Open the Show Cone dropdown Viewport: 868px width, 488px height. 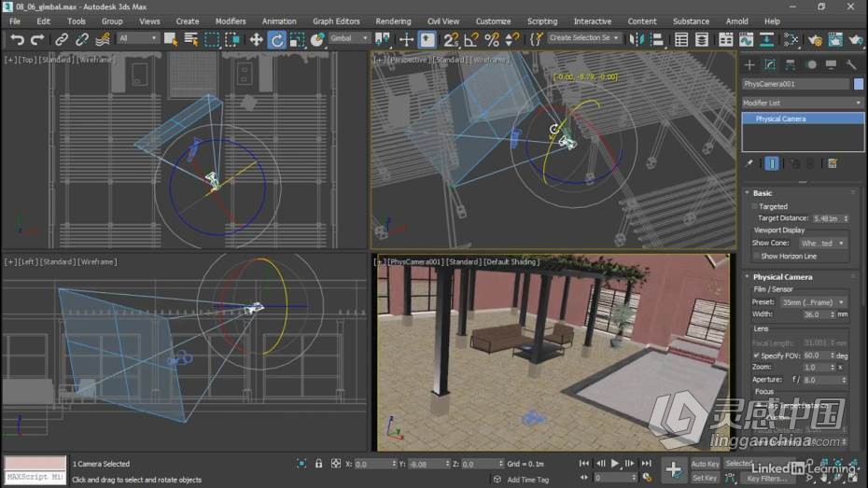click(x=822, y=243)
